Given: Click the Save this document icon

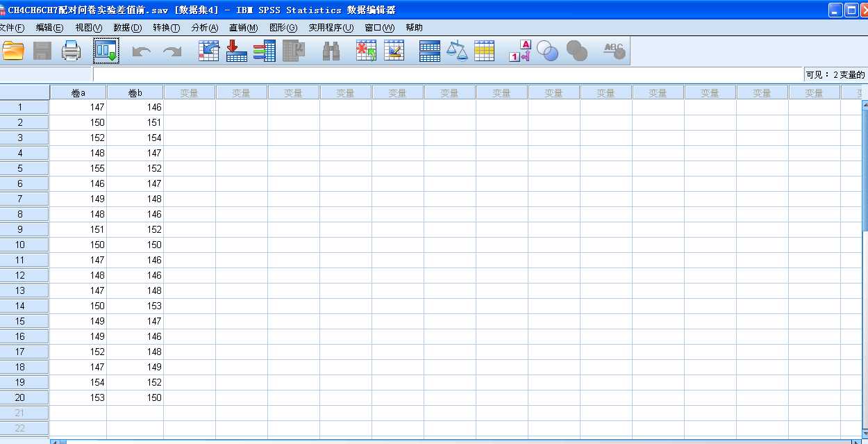Looking at the screenshot, I should [x=42, y=51].
